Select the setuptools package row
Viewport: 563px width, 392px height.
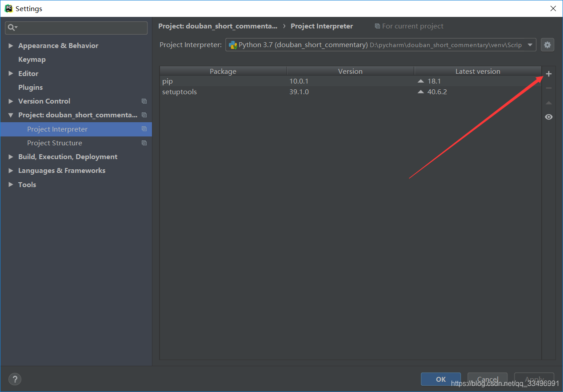click(351, 92)
